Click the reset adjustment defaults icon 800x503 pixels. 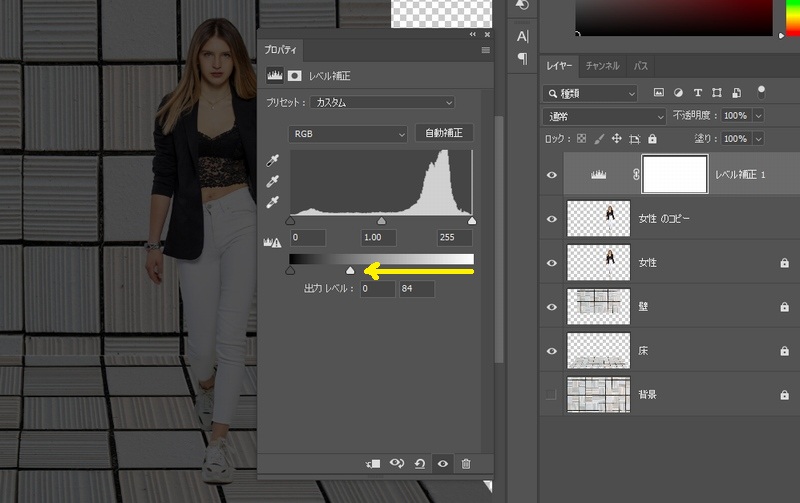[419, 463]
